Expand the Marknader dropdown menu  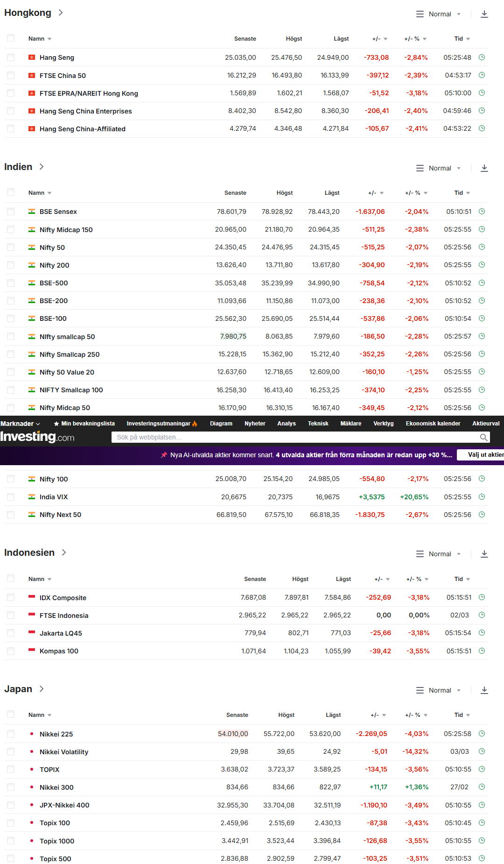coord(20,424)
